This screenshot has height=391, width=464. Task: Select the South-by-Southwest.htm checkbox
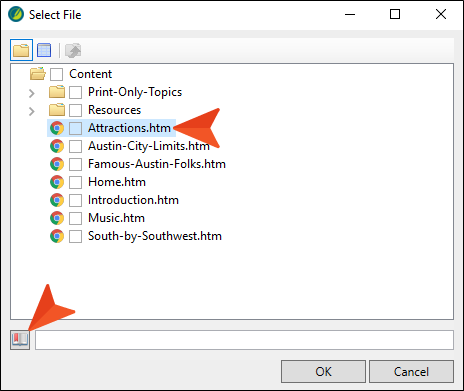[76, 236]
